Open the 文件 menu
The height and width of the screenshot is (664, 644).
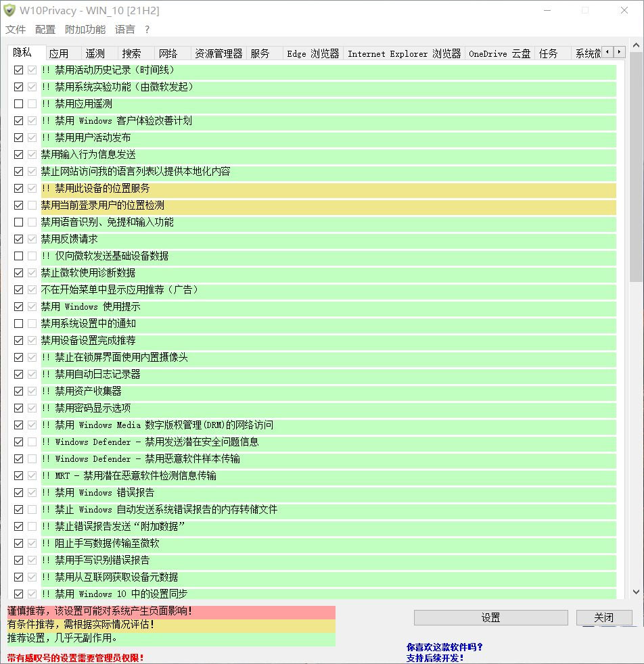click(x=16, y=29)
